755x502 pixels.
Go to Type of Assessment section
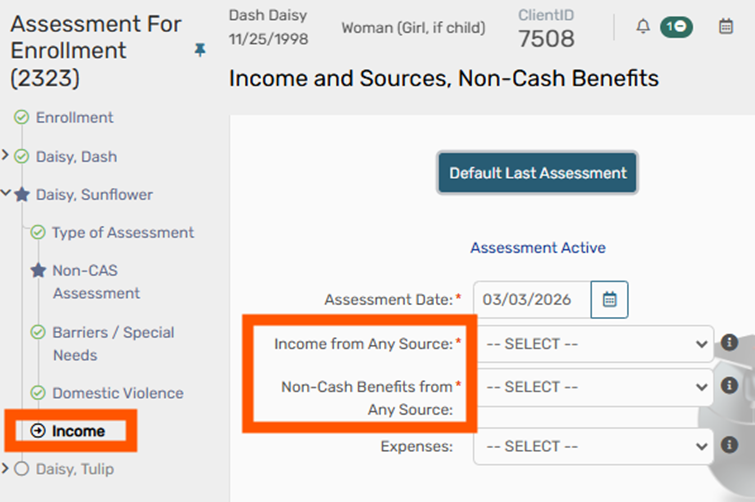coord(122,233)
